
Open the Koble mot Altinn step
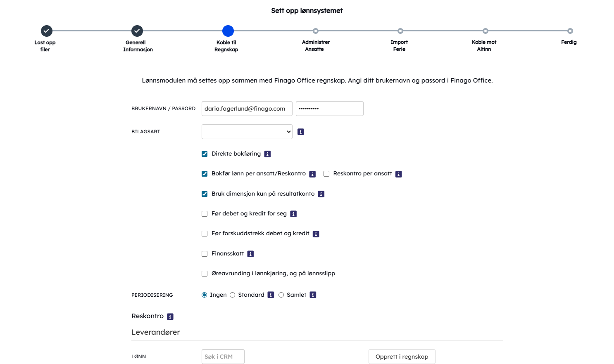click(485, 31)
